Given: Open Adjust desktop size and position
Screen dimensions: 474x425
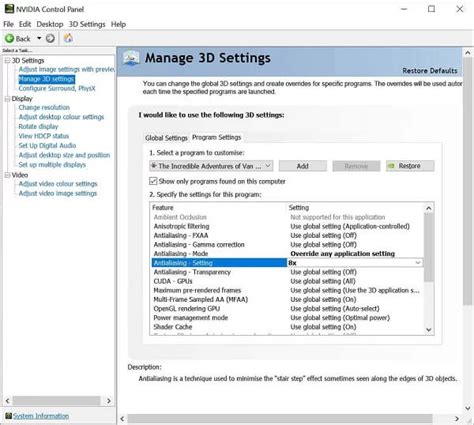Looking at the screenshot, I should (64, 155).
